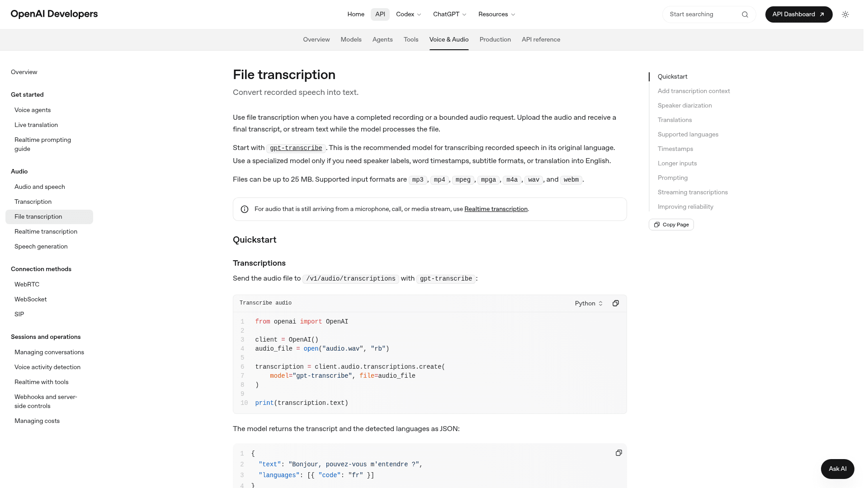
Task: Jump to Quickstart in page outline
Action: coord(672,77)
